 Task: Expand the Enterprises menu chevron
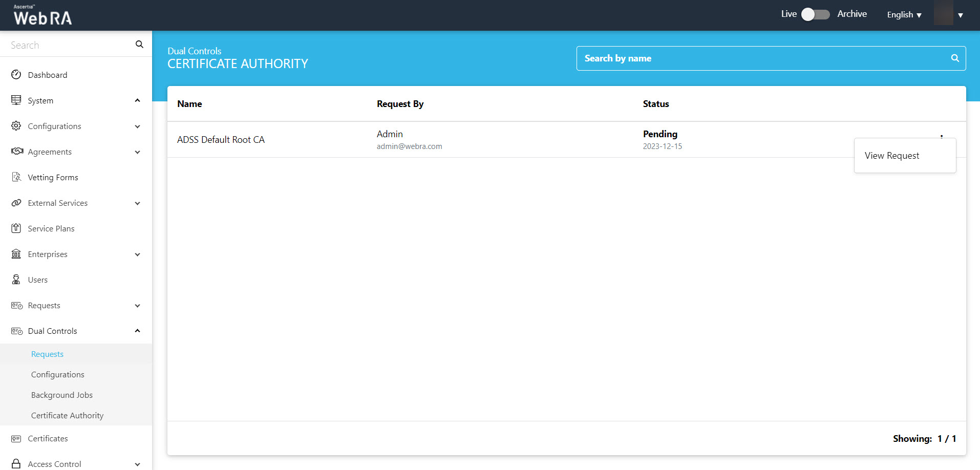(137, 254)
